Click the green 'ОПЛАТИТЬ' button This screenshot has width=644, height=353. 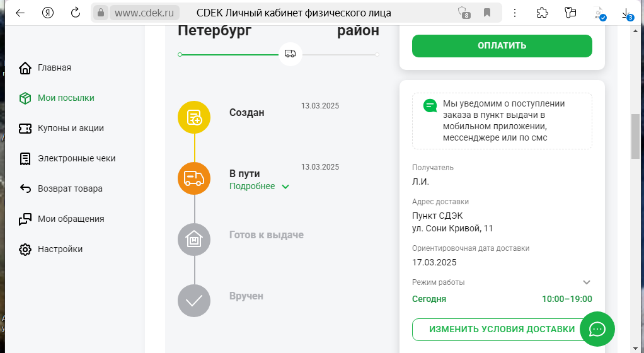coord(502,45)
